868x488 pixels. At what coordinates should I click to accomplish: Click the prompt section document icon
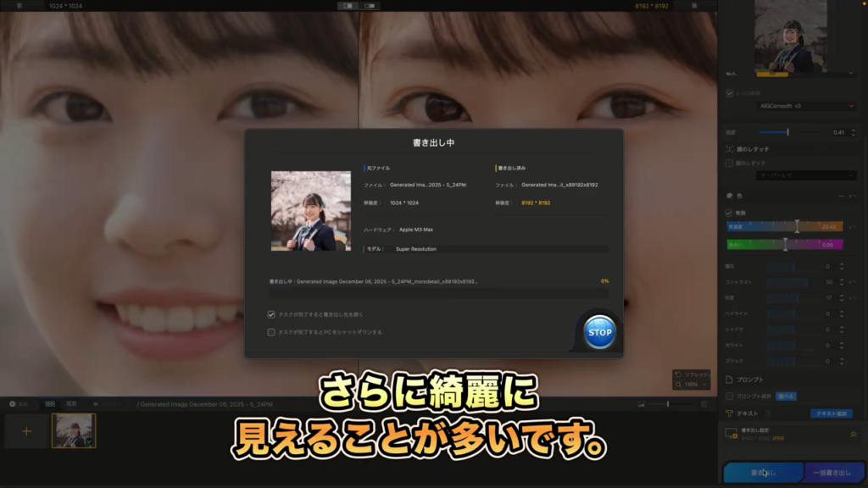731,379
